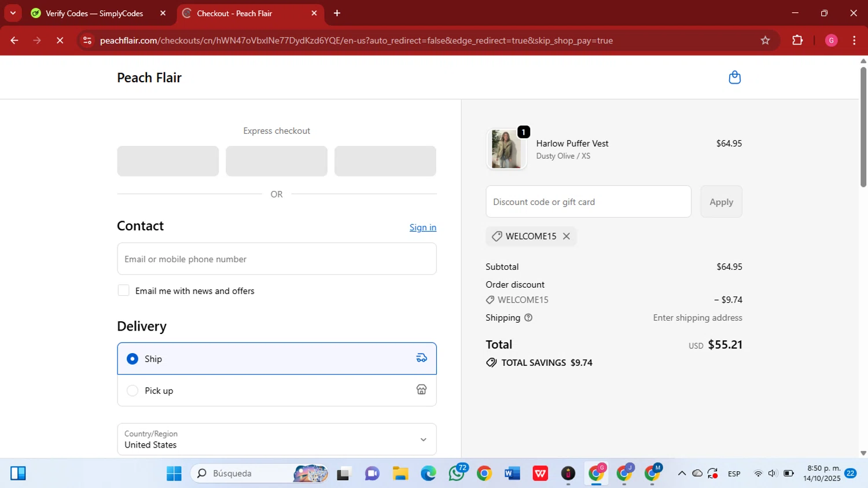Remove the WELCOME15 discount code tag
This screenshot has height=488, width=868.
[x=567, y=236]
